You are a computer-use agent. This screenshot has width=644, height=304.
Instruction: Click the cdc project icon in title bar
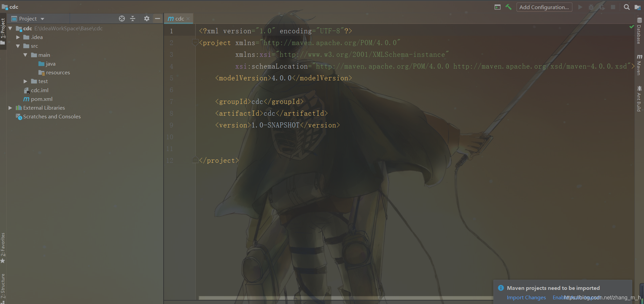point(5,7)
